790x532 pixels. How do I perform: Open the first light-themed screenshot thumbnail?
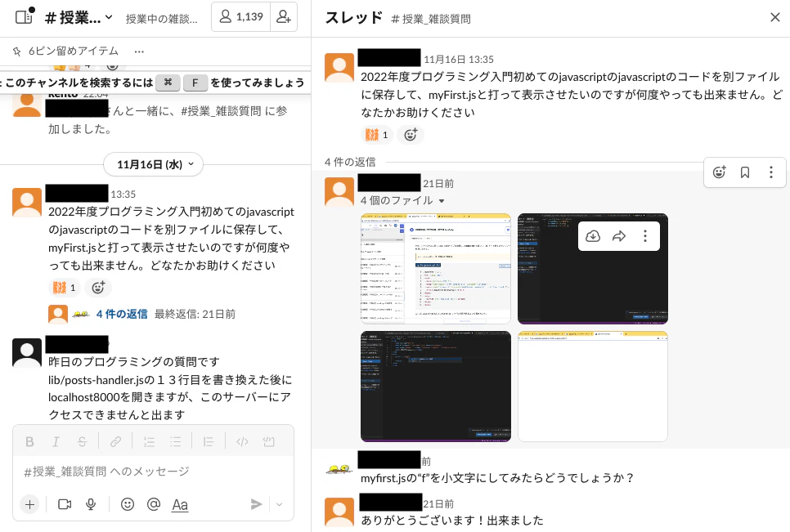coord(436,269)
